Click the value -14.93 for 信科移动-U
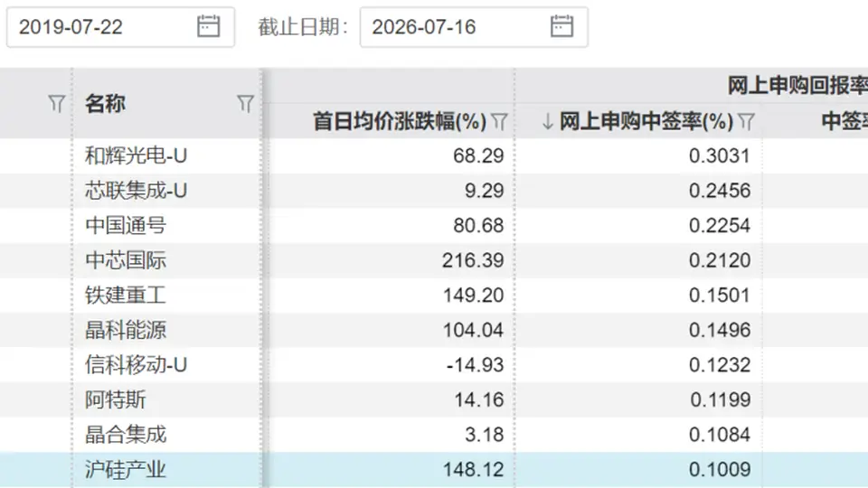The height and width of the screenshot is (488, 868). (475, 364)
